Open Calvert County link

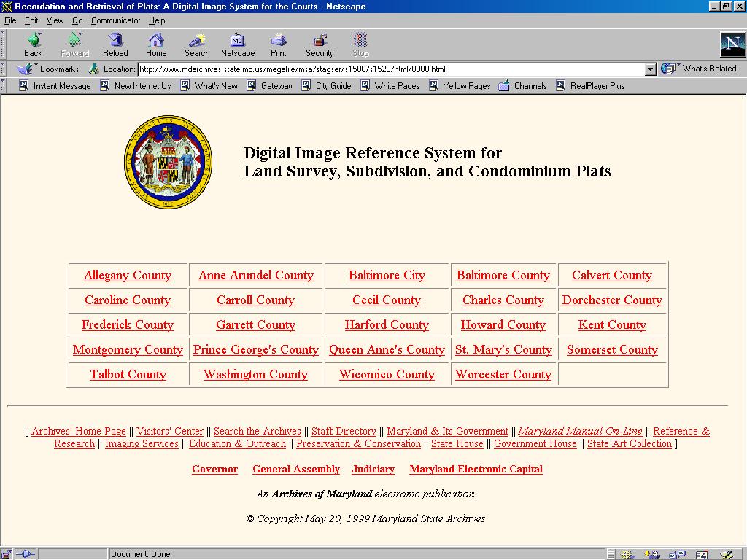pos(612,275)
